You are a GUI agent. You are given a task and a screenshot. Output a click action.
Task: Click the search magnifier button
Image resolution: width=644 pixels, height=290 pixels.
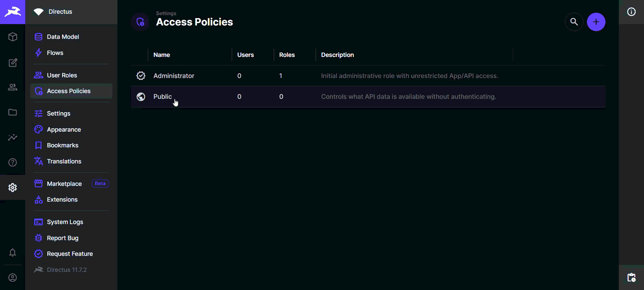pos(574,22)
